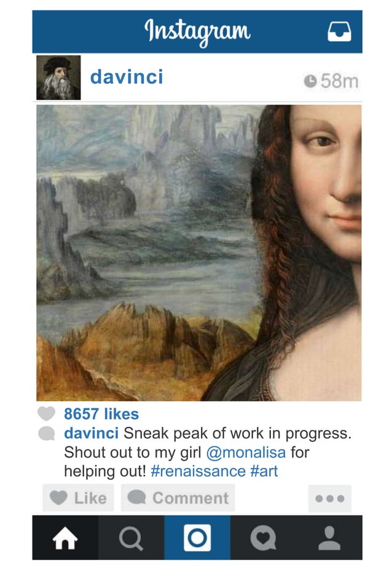Click the Comment button
Viewport: 392px width, 567px height.
(178, 498)
